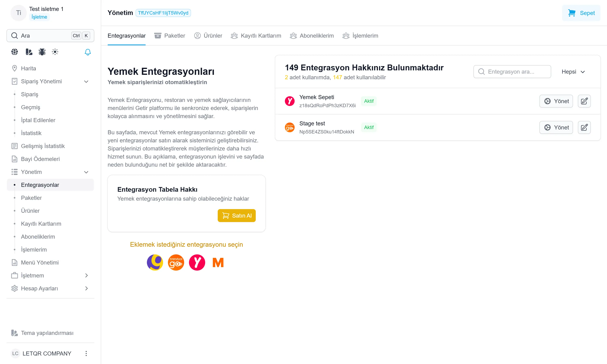Edit the Stage test integration with pencil icon
This screenshot has width=607, height=364.
tap(584, 127)
